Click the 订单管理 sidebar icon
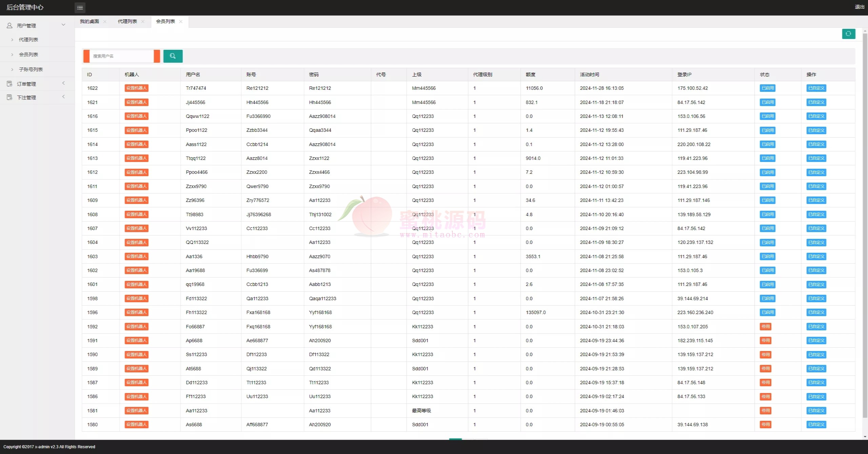868x454 pixels. pos(9,84)
